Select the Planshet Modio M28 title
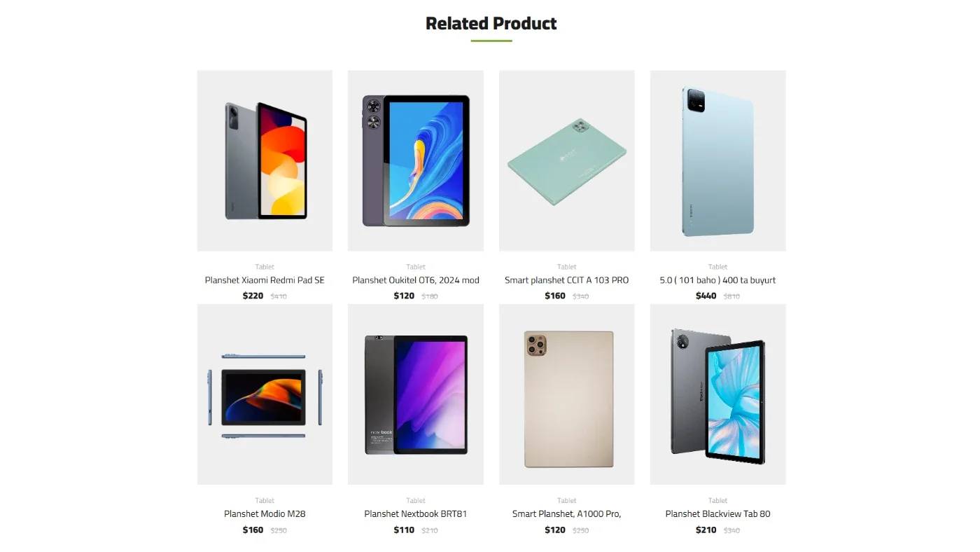 point(265,514)
